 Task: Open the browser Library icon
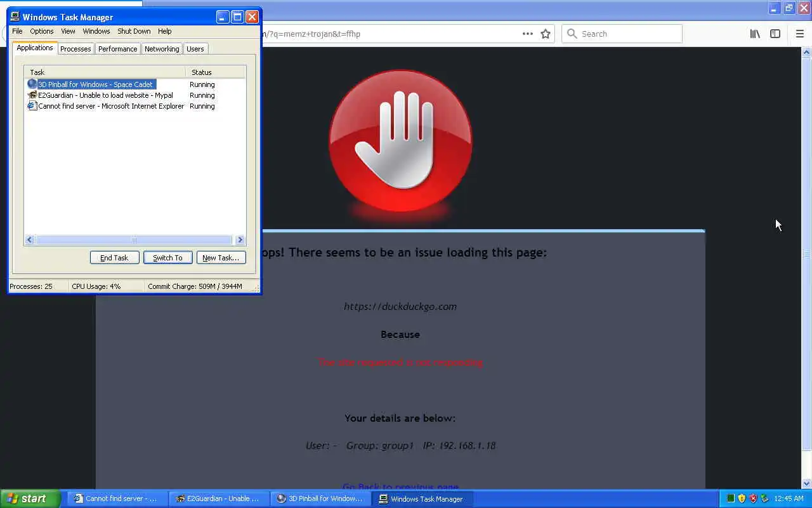755,34
